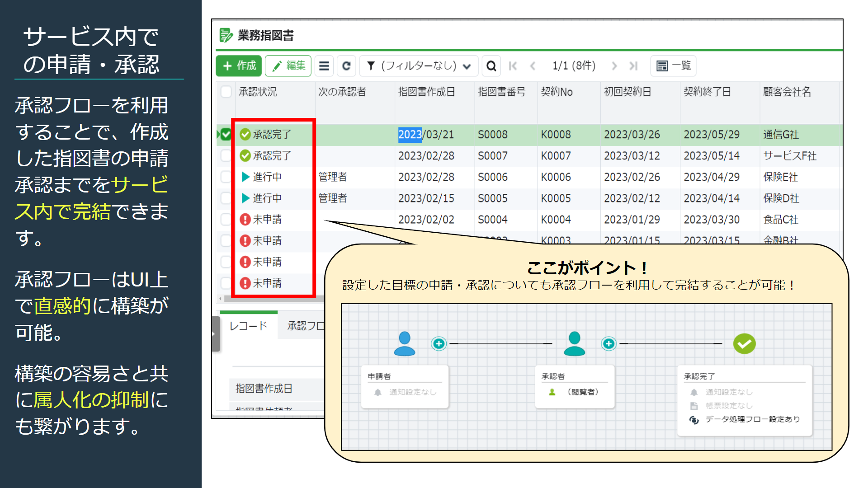
Task: Switch to the 承認フロー tab
Action: (x=306, y=326)
